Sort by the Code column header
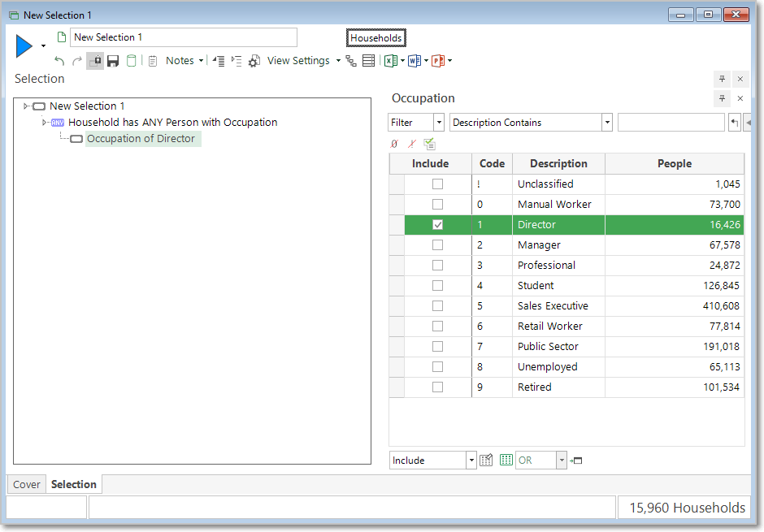 pyautogui.click(x=492, y=163)
